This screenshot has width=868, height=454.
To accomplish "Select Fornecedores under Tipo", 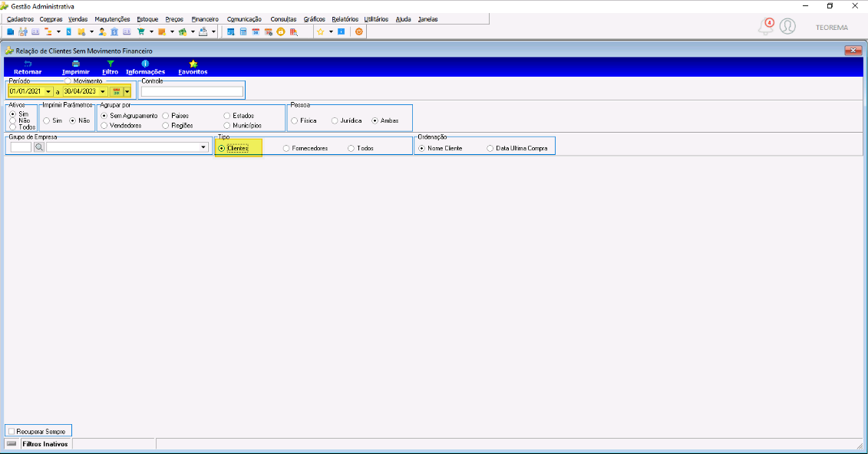I will tap(286, 148).
